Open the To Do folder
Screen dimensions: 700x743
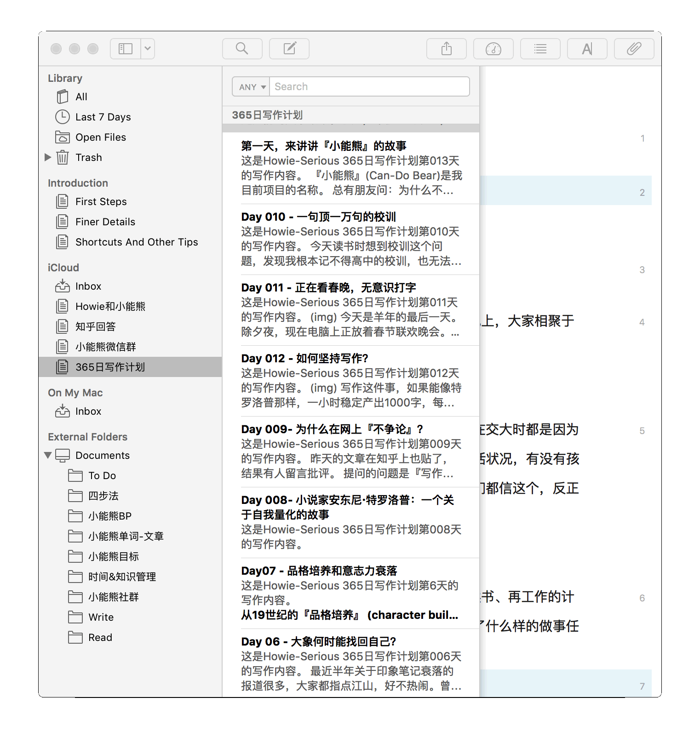point(130,475)
